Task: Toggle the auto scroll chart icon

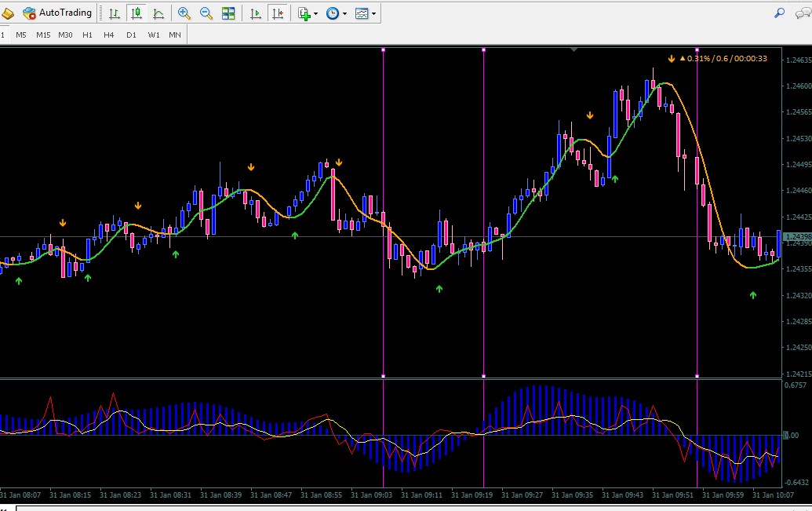Action: coord(255,13)
